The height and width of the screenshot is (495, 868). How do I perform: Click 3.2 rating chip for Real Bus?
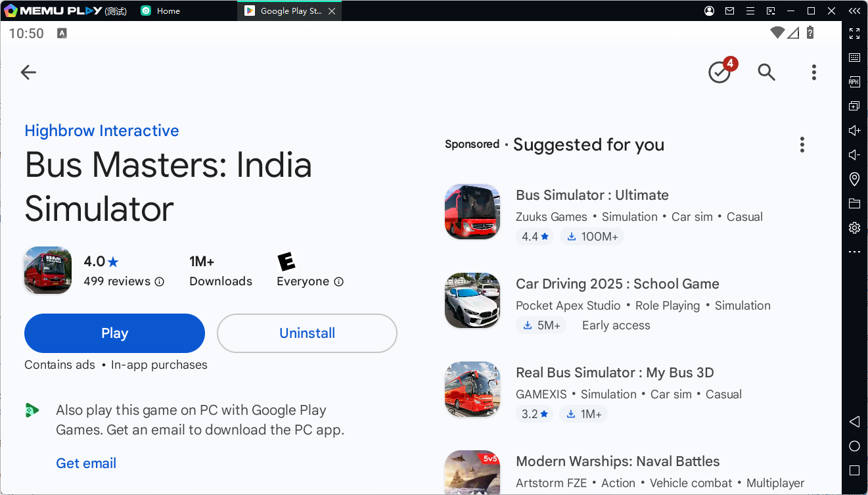coord(535,414)
